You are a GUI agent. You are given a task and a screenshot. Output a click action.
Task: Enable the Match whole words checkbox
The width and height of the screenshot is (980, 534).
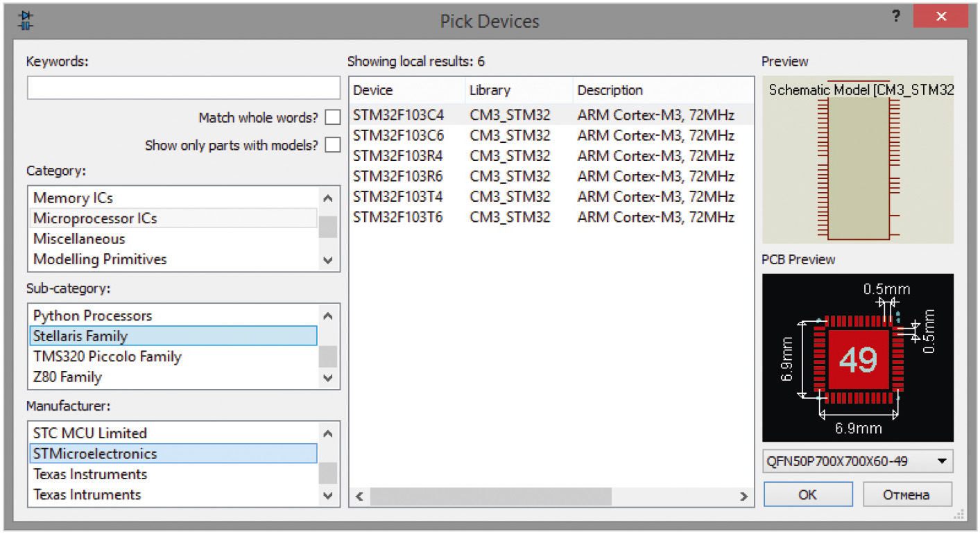333,117
